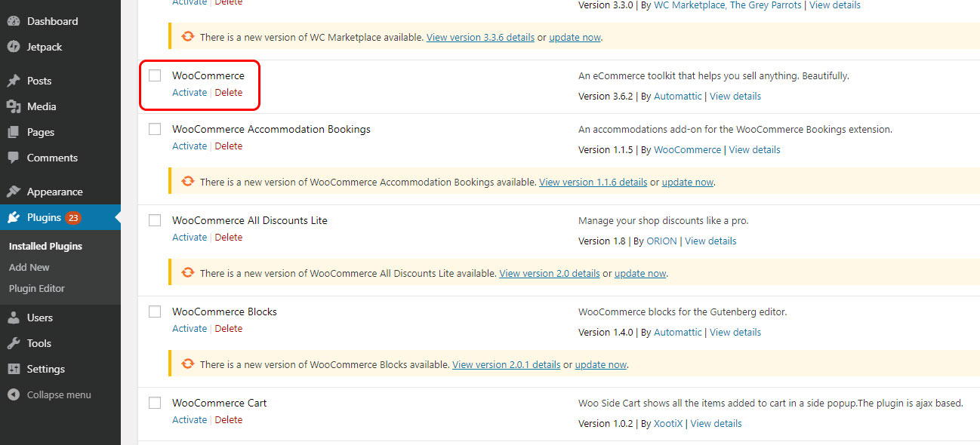
Task: Select Installed Plugins submenu
Action: [x=45, y=246]
